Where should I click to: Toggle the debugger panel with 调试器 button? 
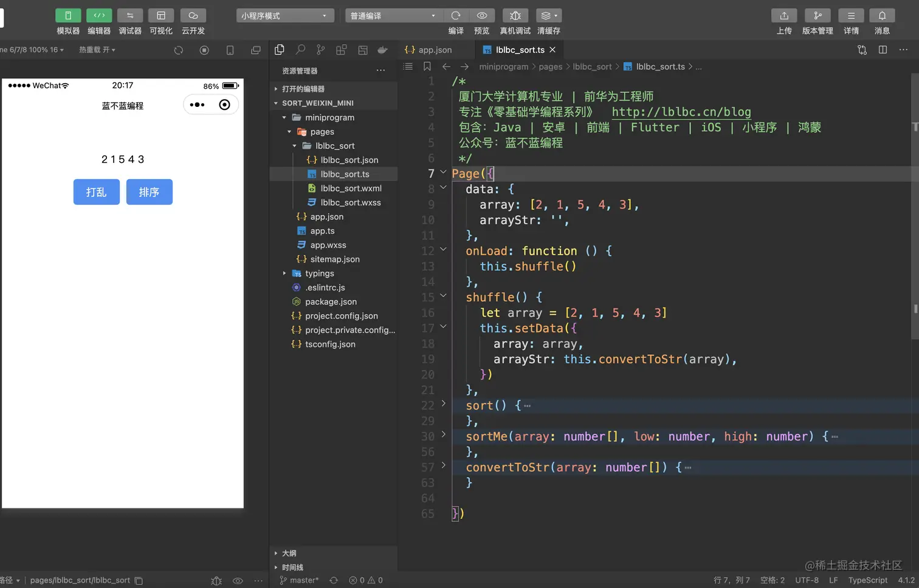tap(130, 15)
